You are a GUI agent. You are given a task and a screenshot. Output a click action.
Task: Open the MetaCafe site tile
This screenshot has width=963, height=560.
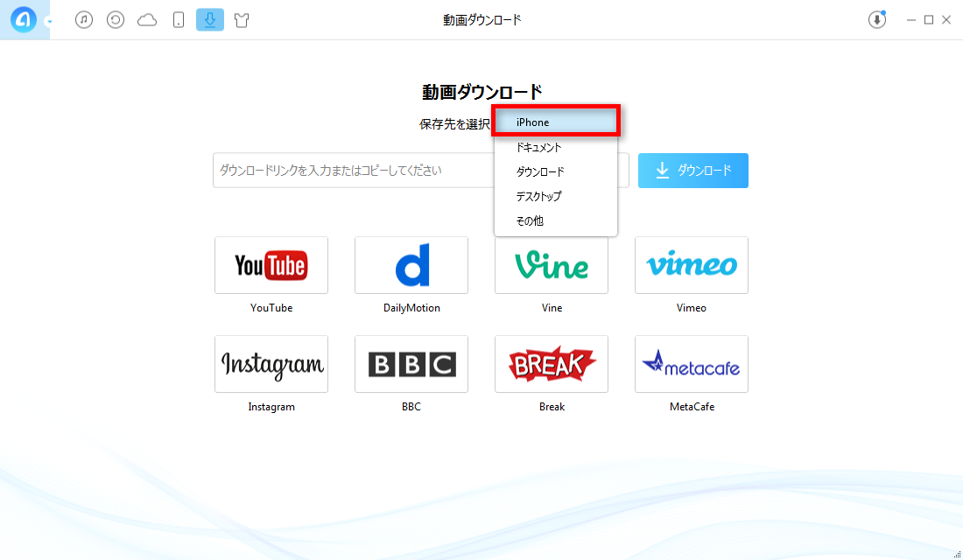692,364
